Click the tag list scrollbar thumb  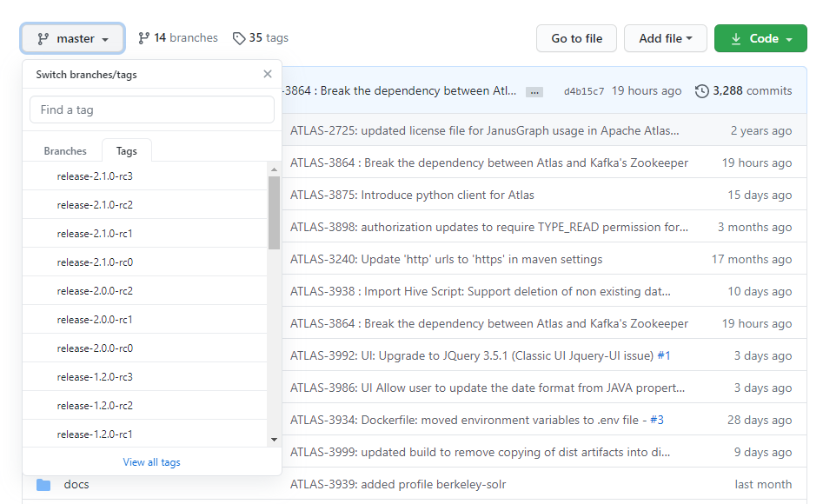[274, 212]
